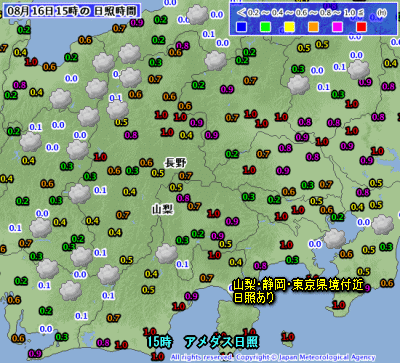
Task: Click the magenta legend color square
Action: click(x=337, y=27)
